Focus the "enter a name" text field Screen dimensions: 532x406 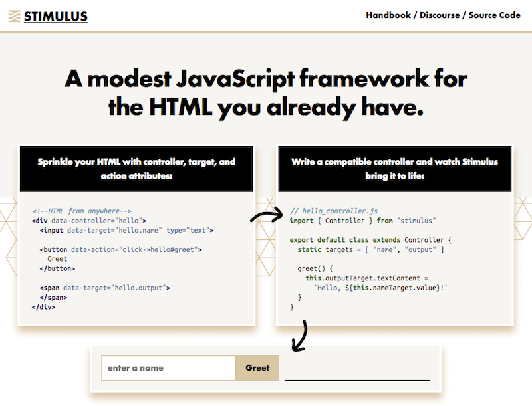tap(168, 368)
